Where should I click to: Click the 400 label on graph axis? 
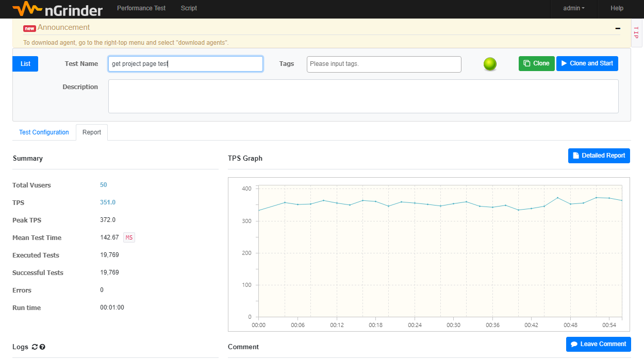pos(246,189)
